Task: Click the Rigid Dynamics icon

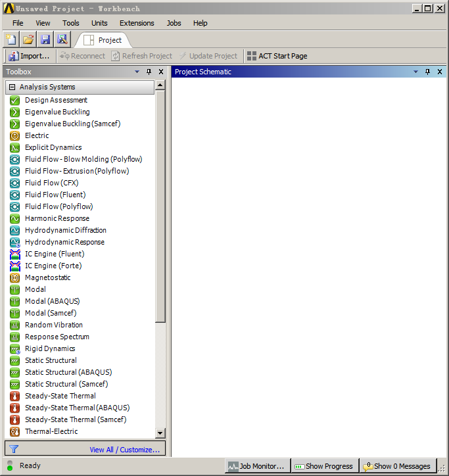Action: coord(14,349)
